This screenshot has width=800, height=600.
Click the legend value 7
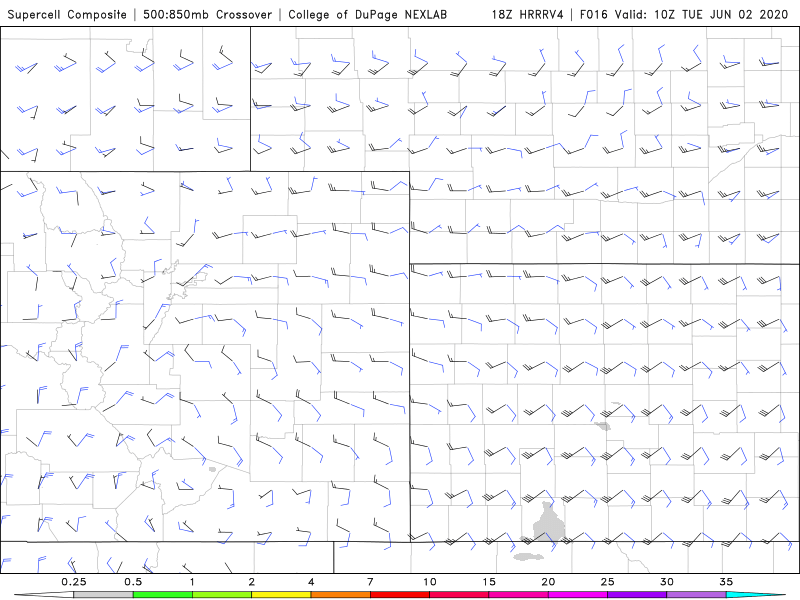tap(370, 582)
